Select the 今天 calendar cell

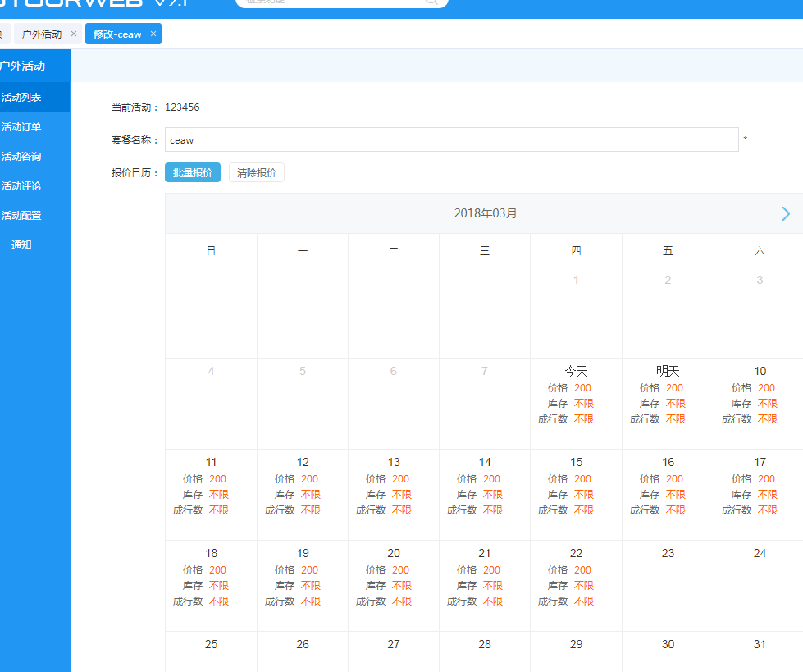pos(576,402)
